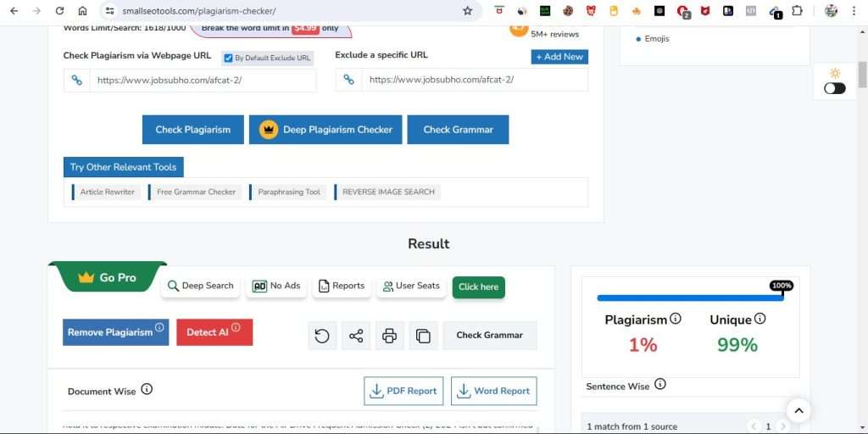Click the 1% plagiarism value
868x434 pixels.
tap(643, 345)
